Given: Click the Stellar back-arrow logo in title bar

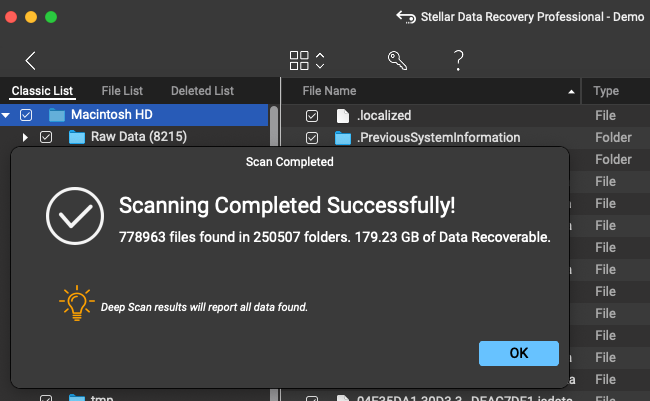Looking at the screenshot, I should [x=406, y=17].
